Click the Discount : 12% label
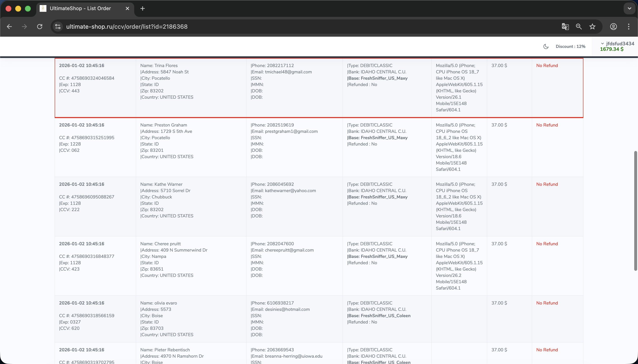The image size is (638, 364). pyautogui.click(x=570, y=46)
